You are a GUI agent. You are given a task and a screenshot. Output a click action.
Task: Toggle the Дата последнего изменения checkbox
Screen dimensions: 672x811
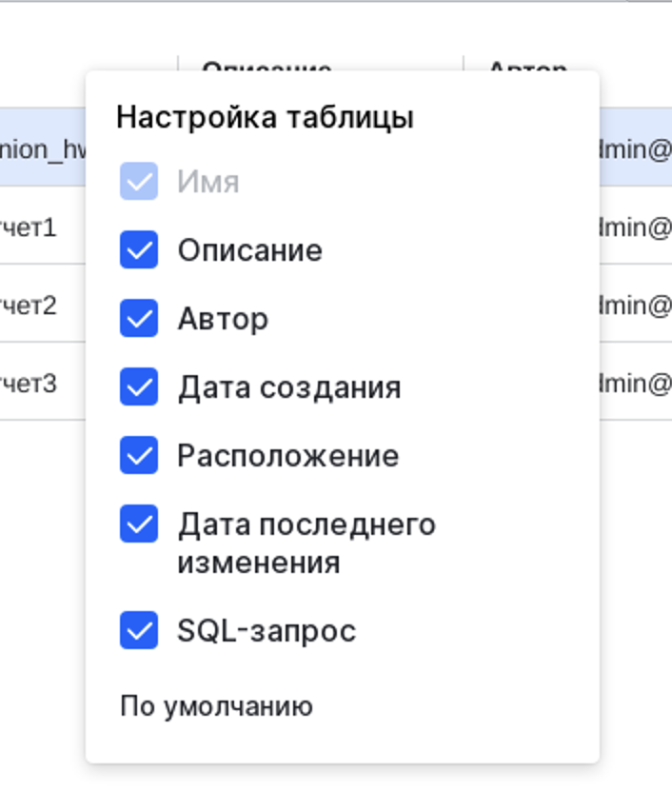(x=139, y=524)
